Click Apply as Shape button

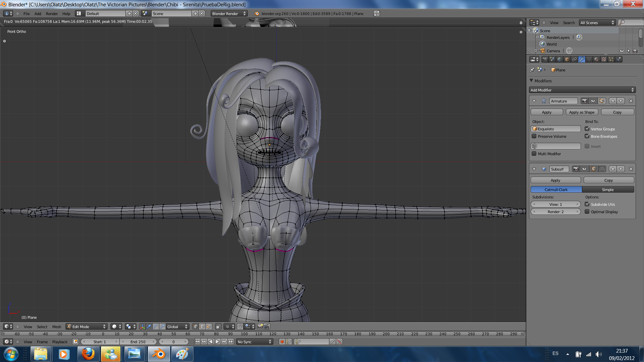coord(582,112)
